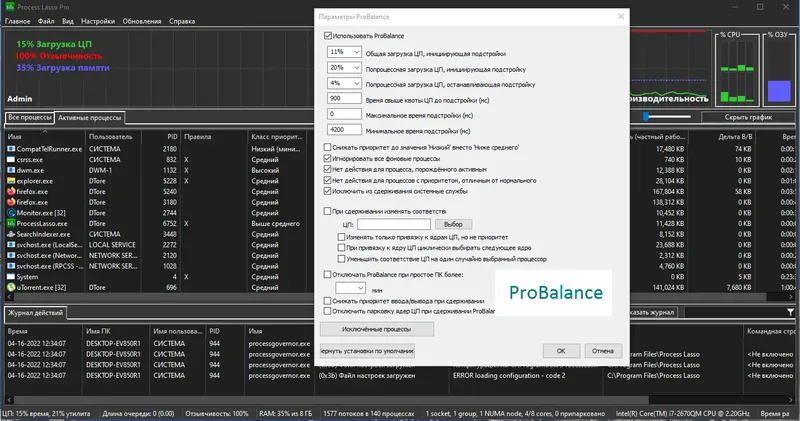Click the svchost.exe (Networ... icon
Image resolution: width=800 pixels, height=421 pixels.
click(x=11, y=256)
